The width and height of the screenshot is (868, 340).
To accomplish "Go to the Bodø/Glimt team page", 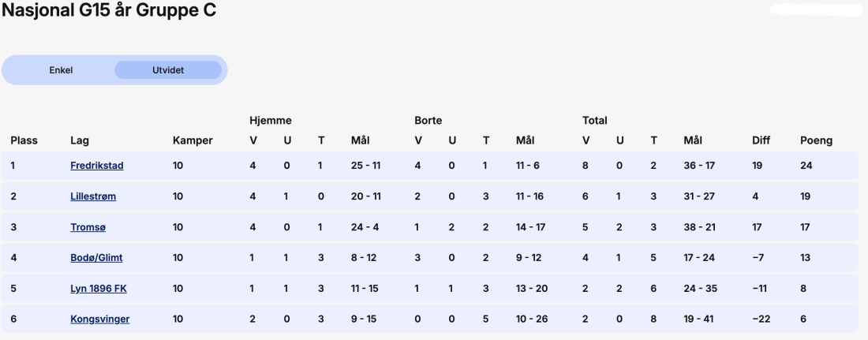I will (x=96, y=258).
